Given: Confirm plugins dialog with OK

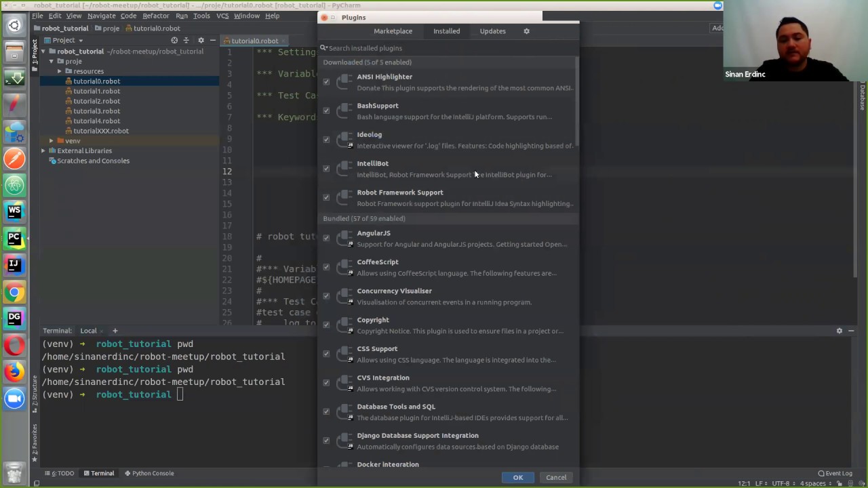Looking at the screenshot, I should tap(517, 477).
